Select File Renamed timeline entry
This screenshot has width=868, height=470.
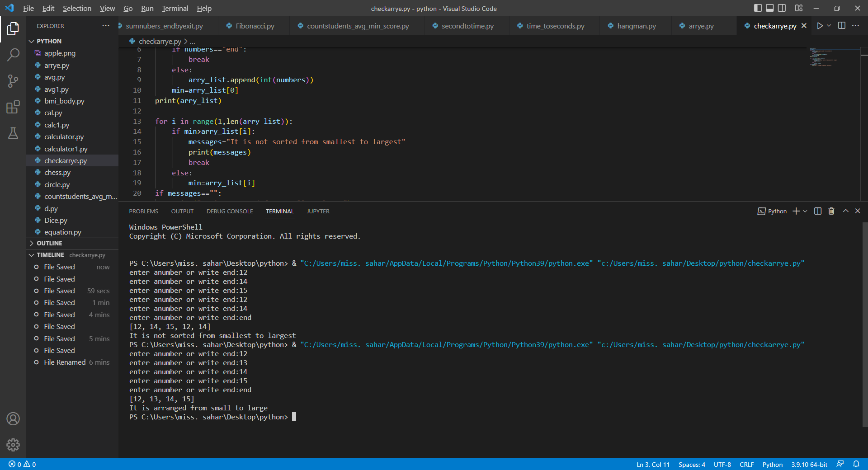[72, 362]
